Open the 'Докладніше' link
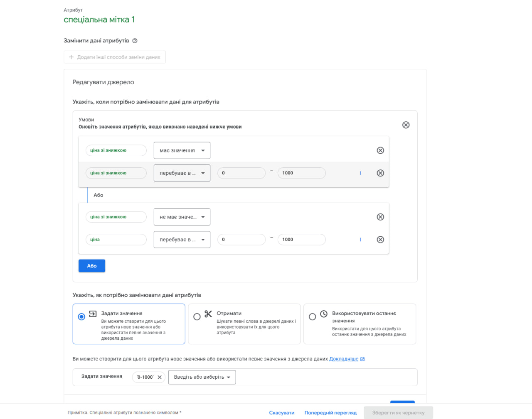Screen dimensions: 532x419 344,359
